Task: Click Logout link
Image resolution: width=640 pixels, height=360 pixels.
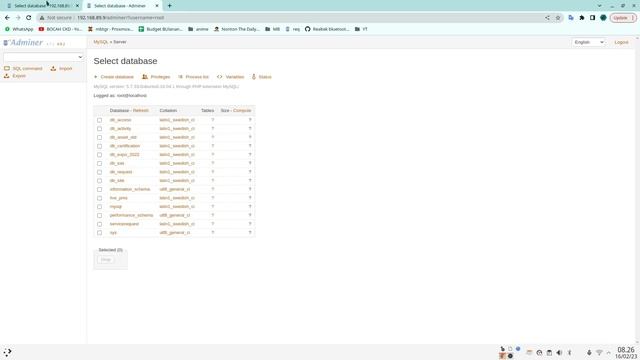Action: [621, 42]
